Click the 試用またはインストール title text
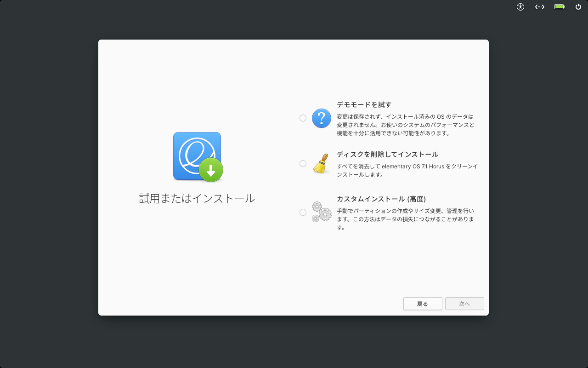 [x=197, y=198]
